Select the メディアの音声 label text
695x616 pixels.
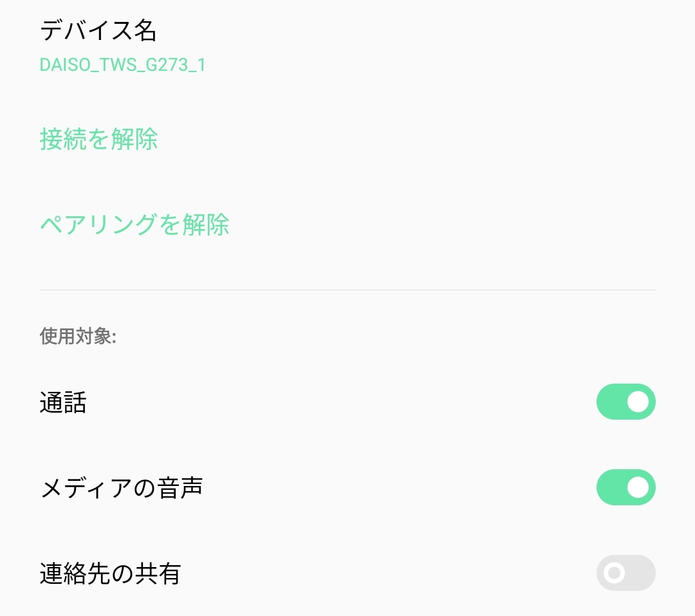click(122, 489)
